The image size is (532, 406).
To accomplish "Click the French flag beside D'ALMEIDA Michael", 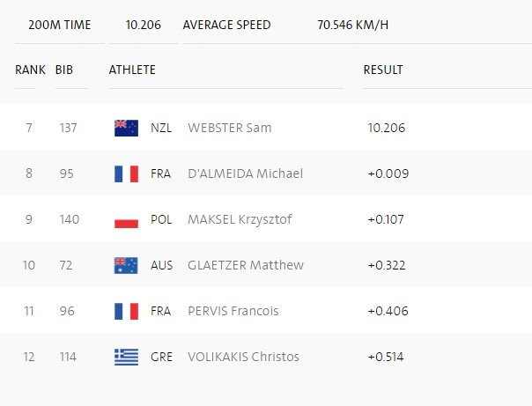I will pos(126,173).
